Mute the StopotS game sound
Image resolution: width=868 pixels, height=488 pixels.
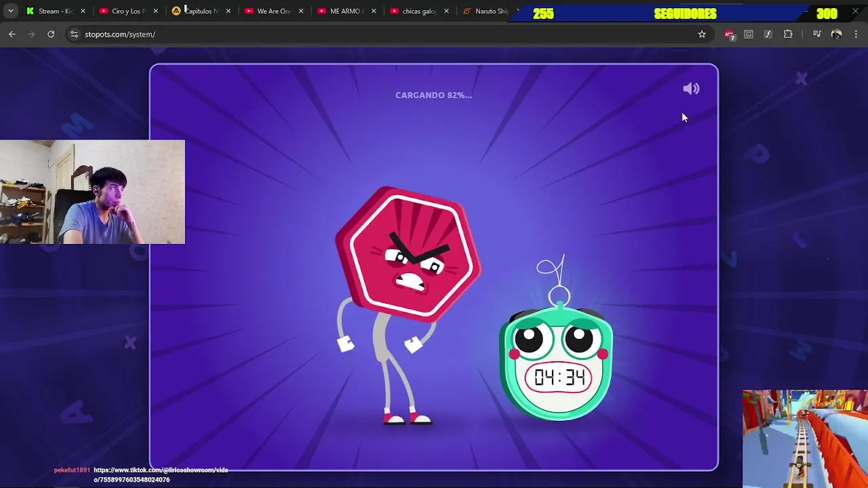(691, 89)
